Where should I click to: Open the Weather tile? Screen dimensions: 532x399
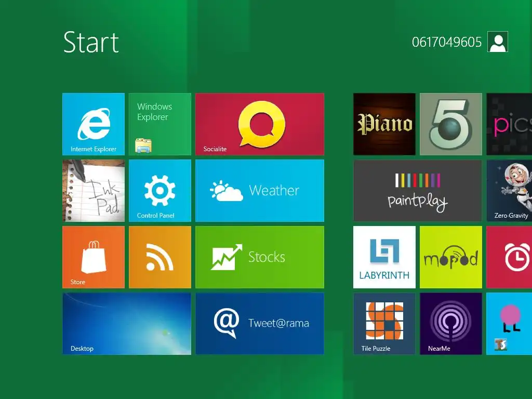tap(260, 191)
